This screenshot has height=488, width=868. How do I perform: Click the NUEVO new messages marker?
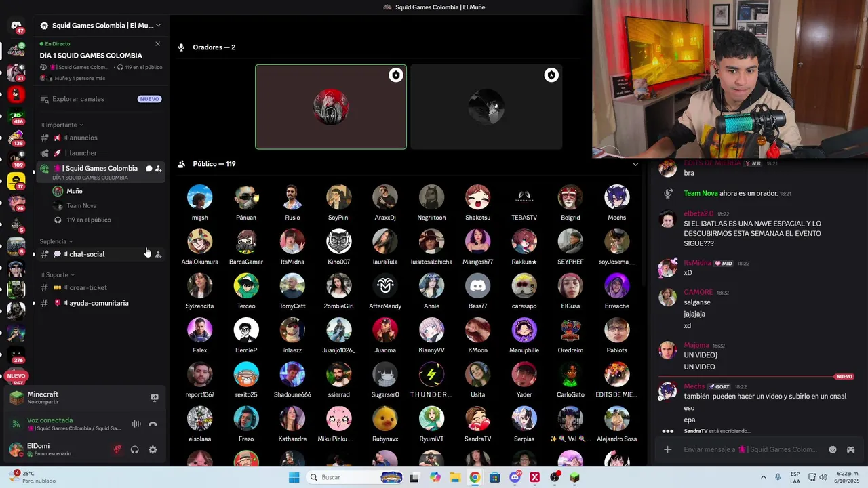(x=844, y=377)
